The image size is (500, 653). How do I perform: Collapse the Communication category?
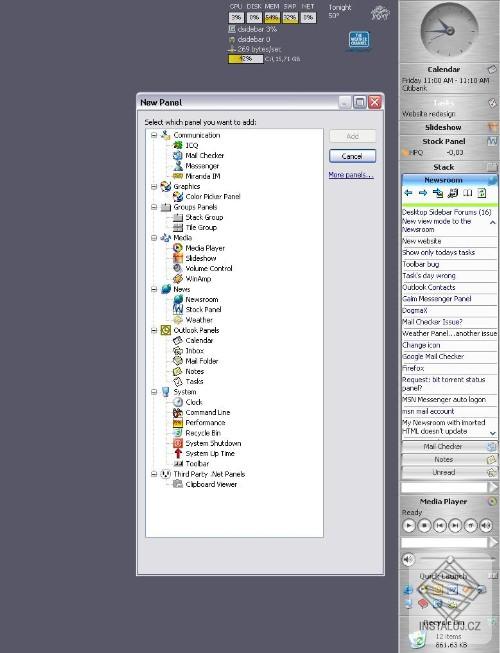154,135
